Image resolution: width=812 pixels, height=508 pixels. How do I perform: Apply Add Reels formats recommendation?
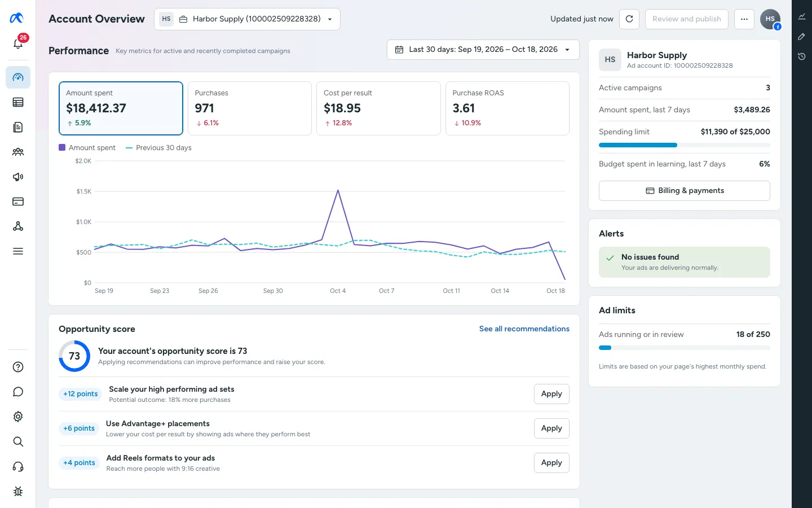click(551, 463)
